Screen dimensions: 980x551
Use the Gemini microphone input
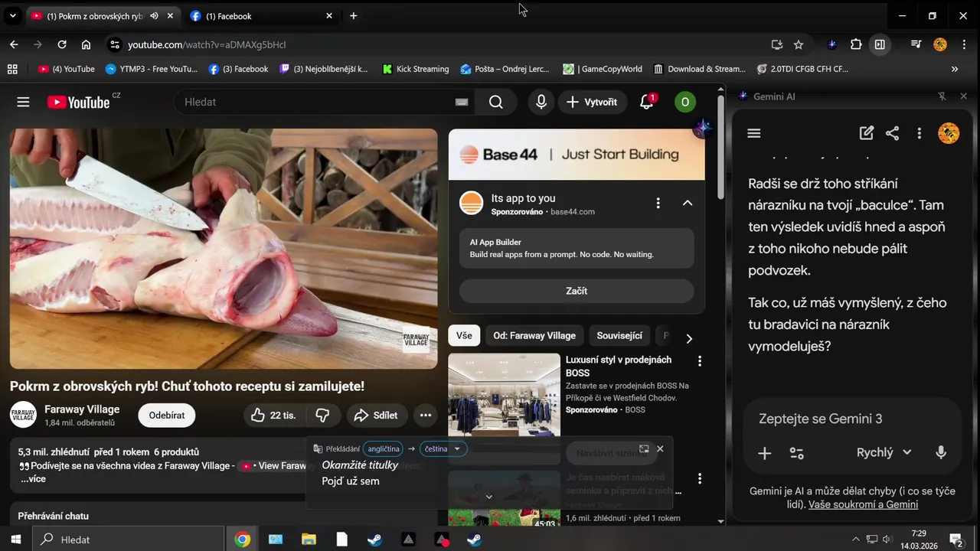(x=941, y=452)
